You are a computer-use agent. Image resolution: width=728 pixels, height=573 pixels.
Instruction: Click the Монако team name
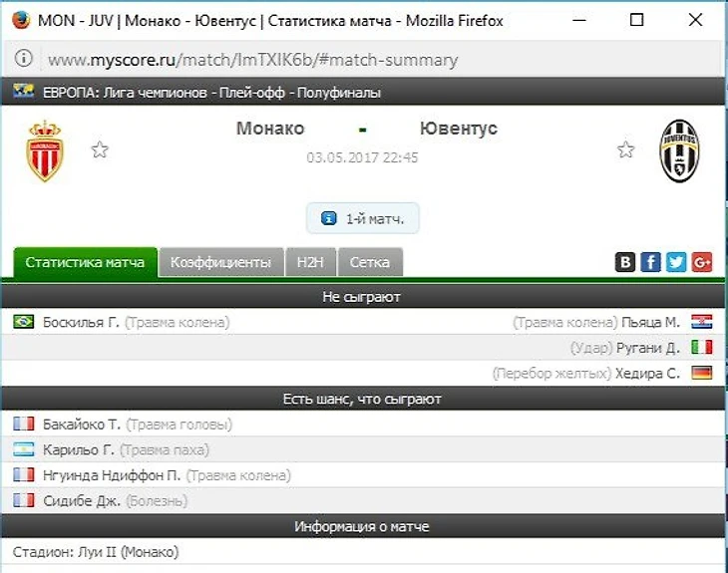tap(270, 129)
